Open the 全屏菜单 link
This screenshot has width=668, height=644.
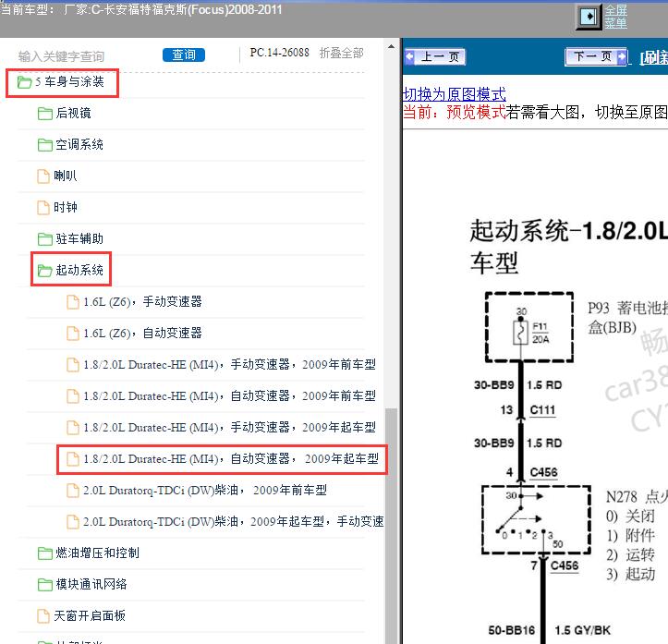(x=615, y=17)
